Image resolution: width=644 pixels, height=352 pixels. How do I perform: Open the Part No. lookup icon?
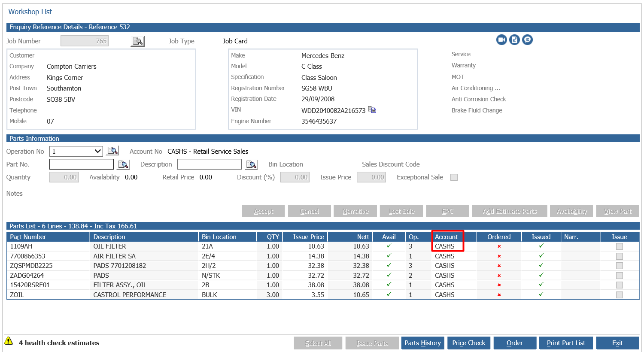pos(123,164)
